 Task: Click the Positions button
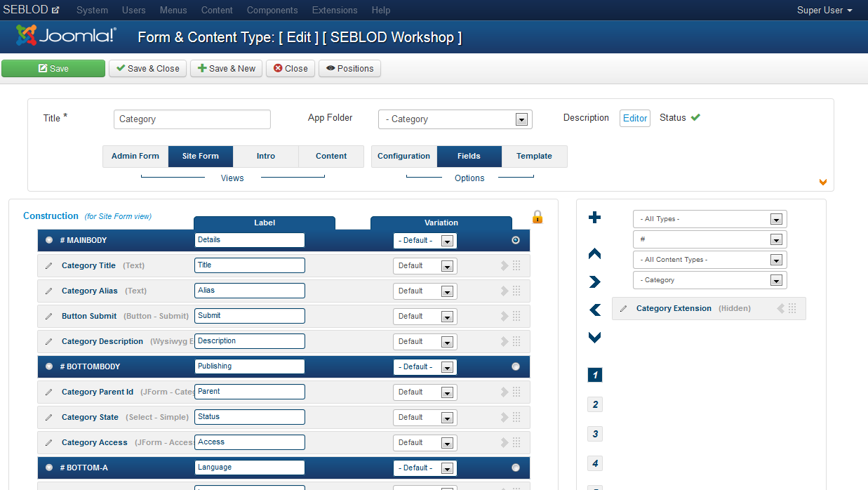click(x=349, y=68)
